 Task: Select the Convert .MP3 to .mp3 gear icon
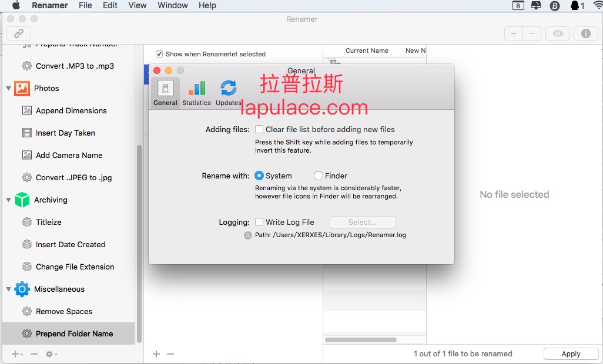pyautogui.click(x=27, y=66)
